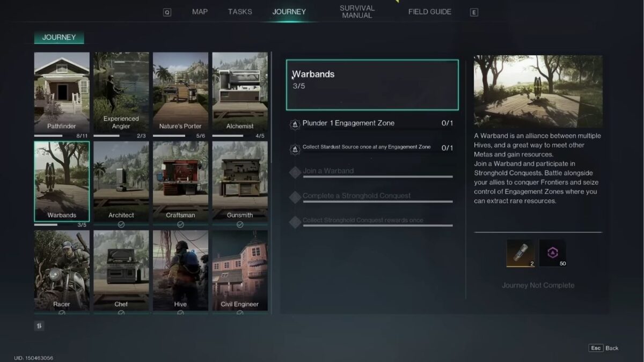Click the Architect completed checkmark
Screen dimensions: 644x362
click(121, 225)
